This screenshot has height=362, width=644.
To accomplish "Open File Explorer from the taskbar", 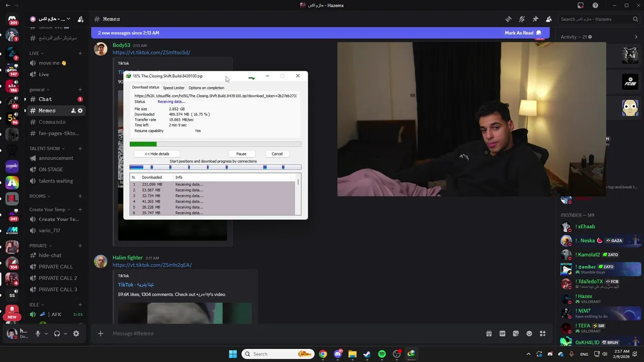I will 352,354.
